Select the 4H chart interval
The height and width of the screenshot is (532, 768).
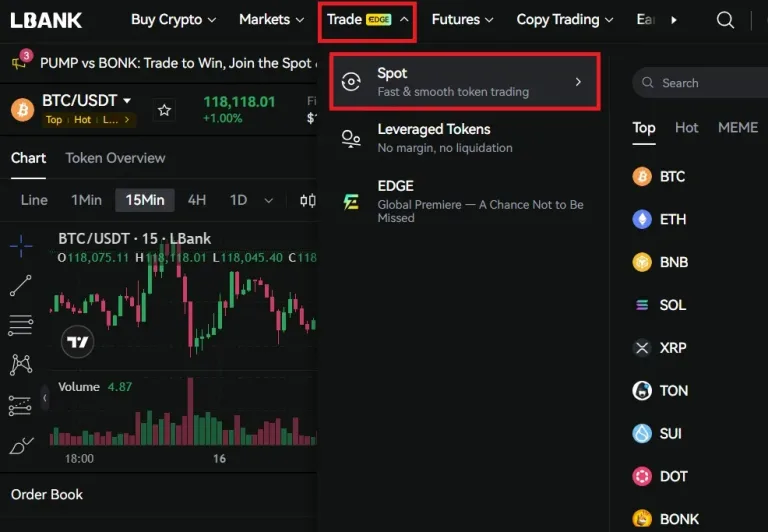click(x=197, y=200)
